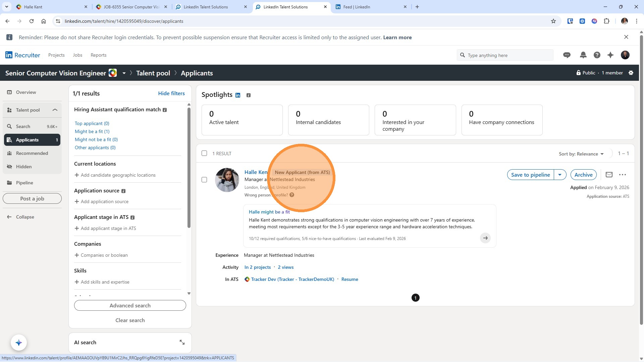Open the Jobs menu item

[77, 55]
